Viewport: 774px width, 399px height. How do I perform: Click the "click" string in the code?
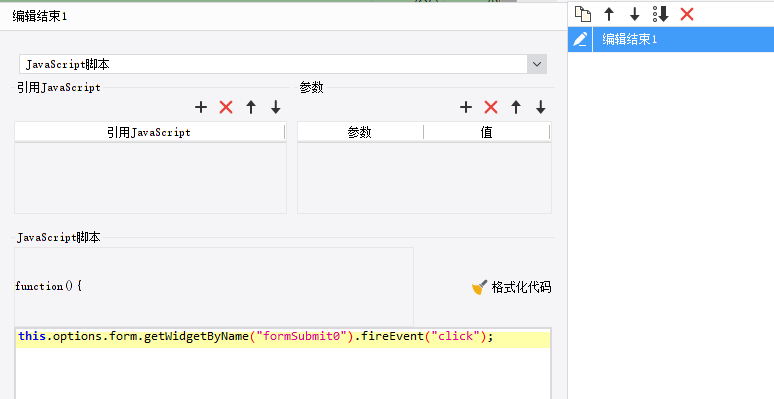456,336
